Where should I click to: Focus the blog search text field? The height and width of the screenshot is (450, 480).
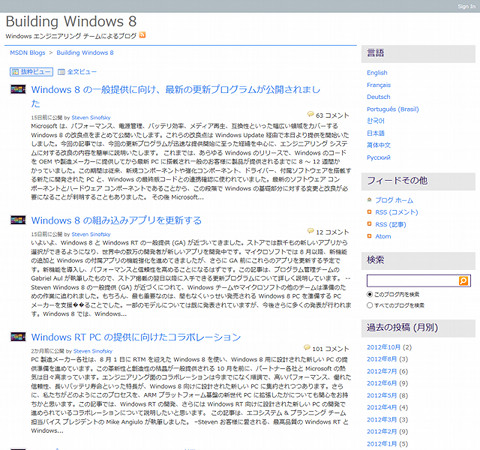pyautogui.click(x=413, y=281)
